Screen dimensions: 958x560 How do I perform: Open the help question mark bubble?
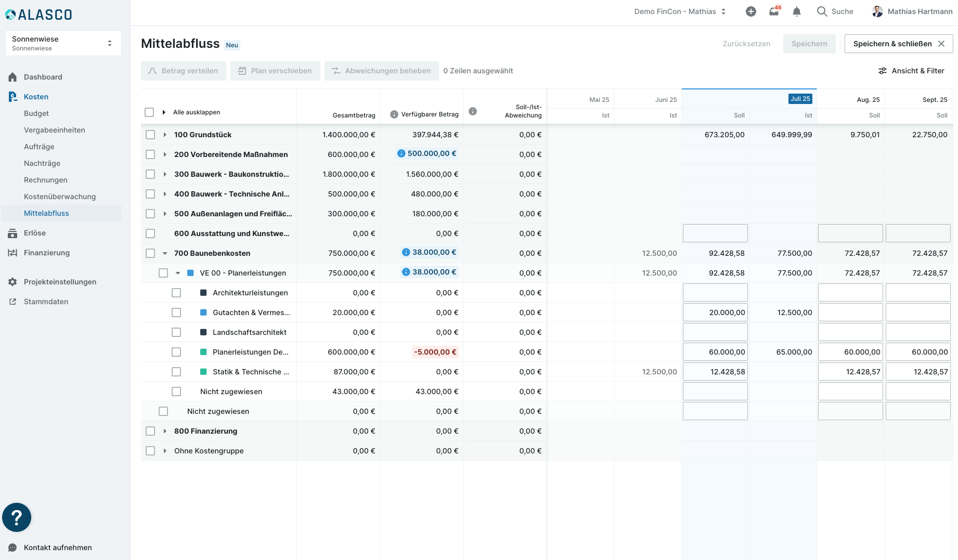(17, 517)
